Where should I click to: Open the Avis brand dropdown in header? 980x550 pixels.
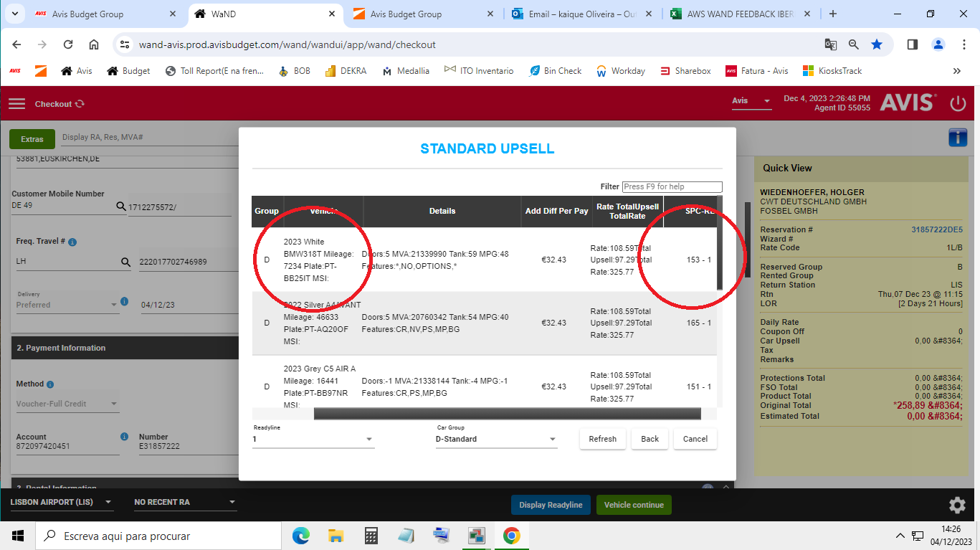pos(751,100)
